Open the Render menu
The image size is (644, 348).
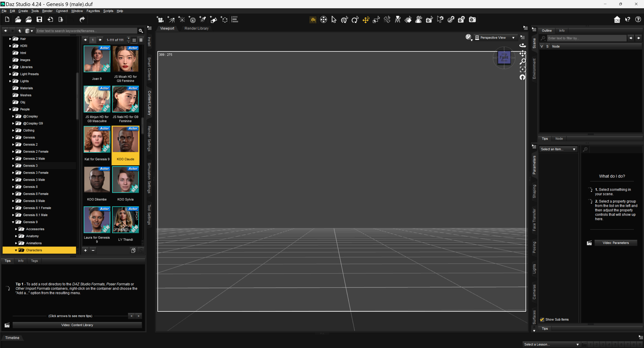pyautogui.click(x=47, y=11)
